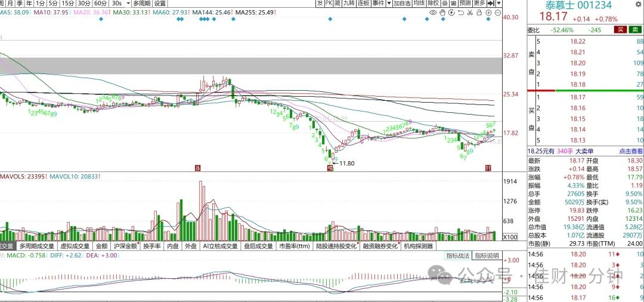Click the 简 simplified view button

337,4
